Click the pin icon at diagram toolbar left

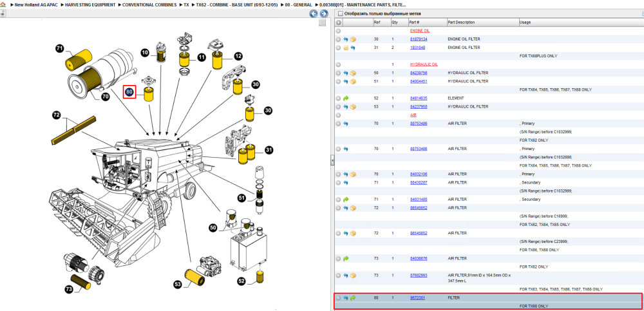coord(3,14)
